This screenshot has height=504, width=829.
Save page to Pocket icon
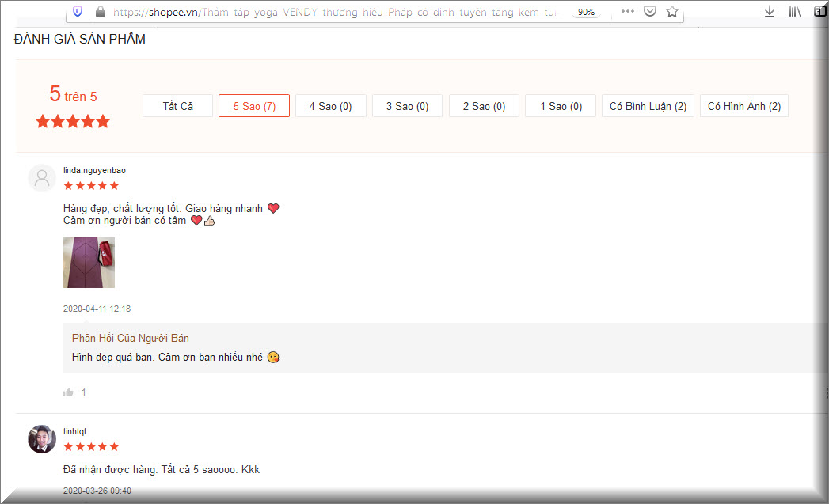(x=650, y=11)
